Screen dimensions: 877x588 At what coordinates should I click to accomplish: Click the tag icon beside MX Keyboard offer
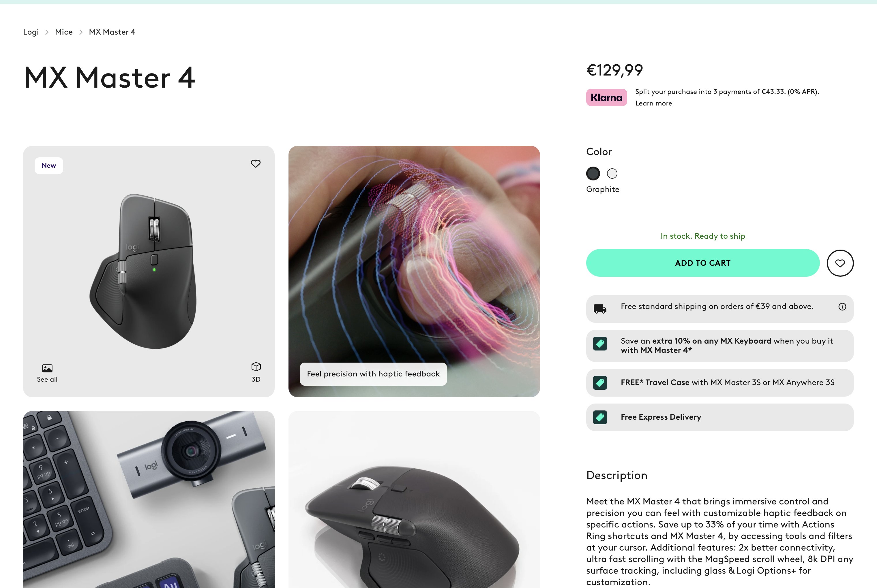600,344
